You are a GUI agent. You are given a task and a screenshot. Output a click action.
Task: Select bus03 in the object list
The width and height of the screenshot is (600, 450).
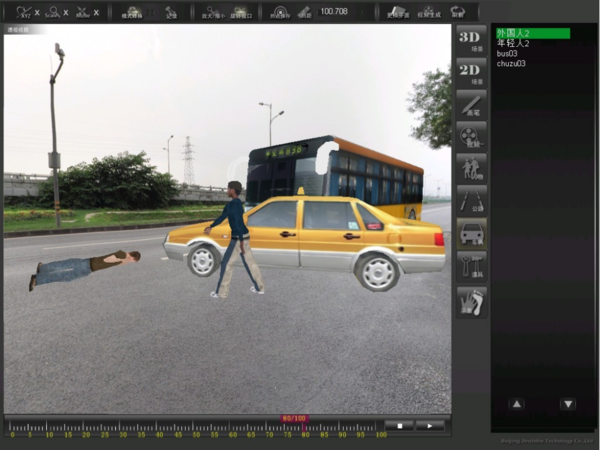[507, 53]
